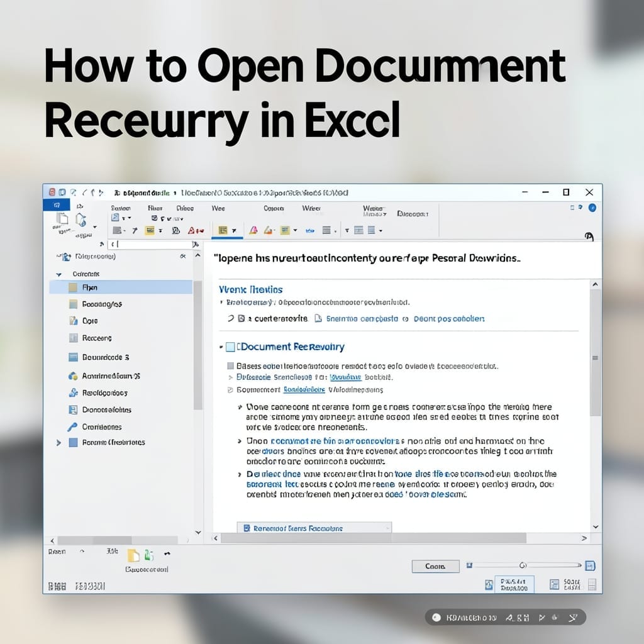The image size is (644, 644).
Task: Click the page layout icon beside SOate in status bar
Action: coord(555,584)
